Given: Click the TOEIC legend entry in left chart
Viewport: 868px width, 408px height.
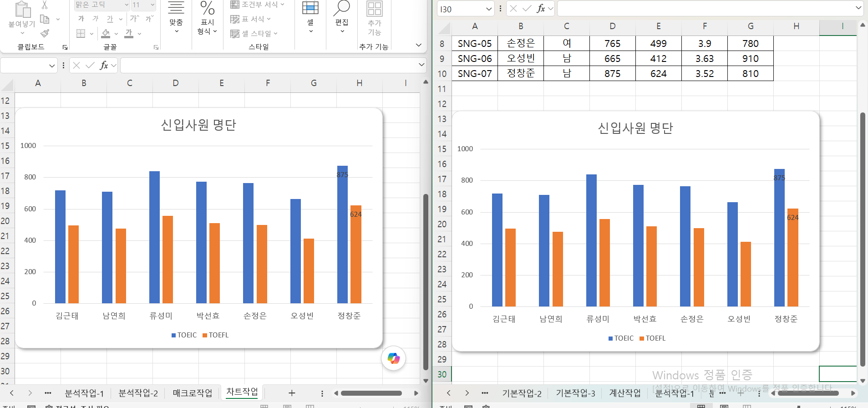Looking at the screenshot, I should (x=184, y=335).
